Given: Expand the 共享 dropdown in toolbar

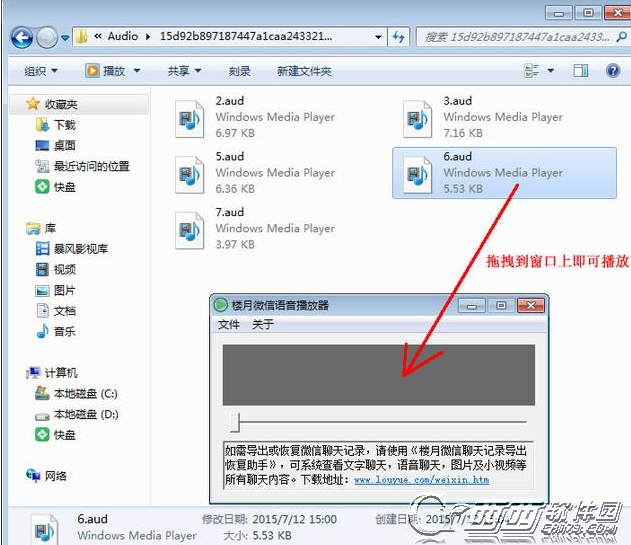Looking at the screenshot, I should click(x=184, y=71).
